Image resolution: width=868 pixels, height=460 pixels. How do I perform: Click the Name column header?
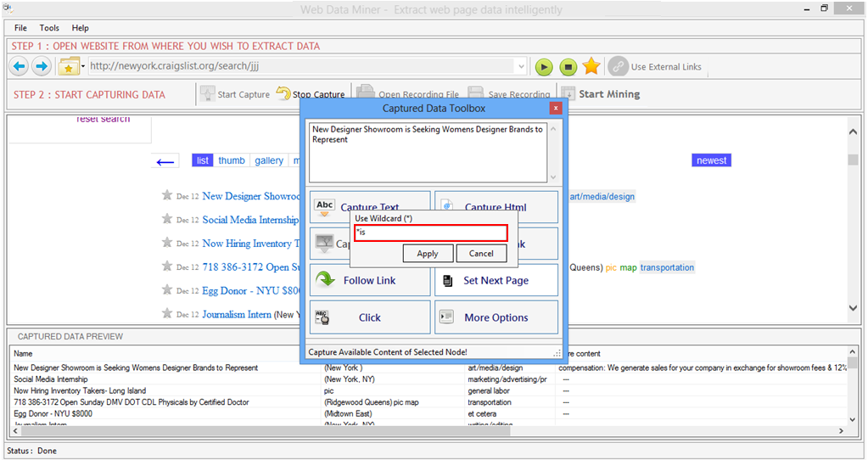tap(23, 353)
